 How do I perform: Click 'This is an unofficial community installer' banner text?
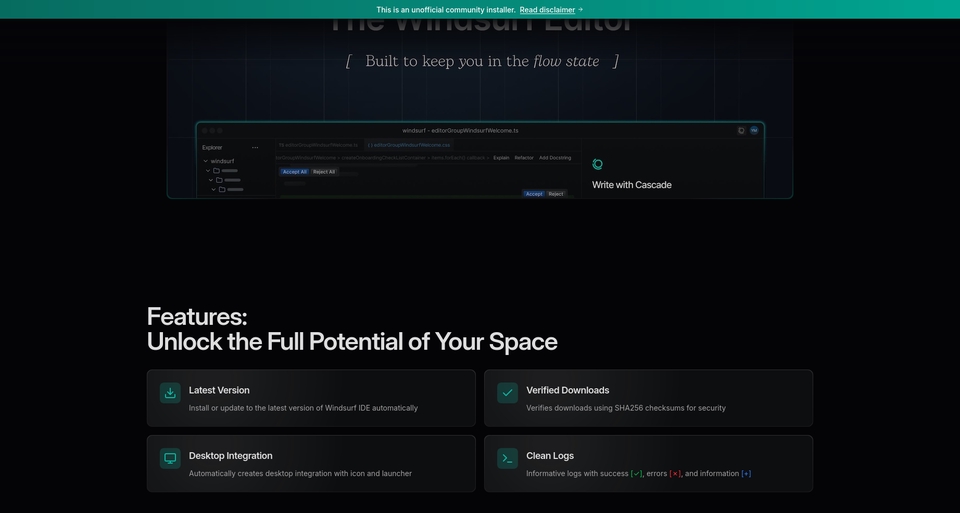pos(446,10)
